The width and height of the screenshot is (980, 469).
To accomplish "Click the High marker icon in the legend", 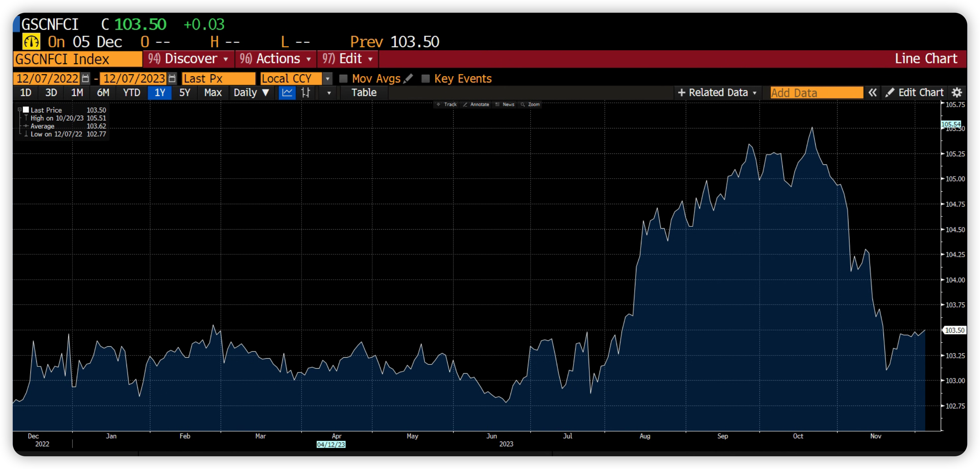I will [26, 118].
